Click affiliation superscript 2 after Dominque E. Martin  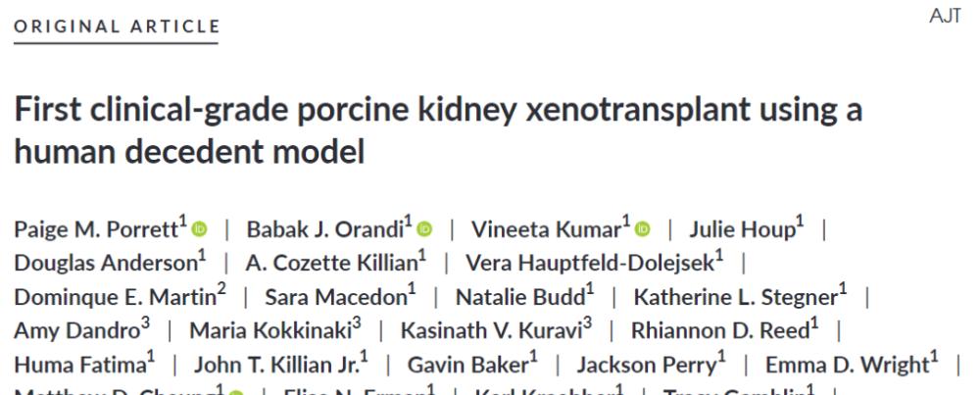(221, 291)
